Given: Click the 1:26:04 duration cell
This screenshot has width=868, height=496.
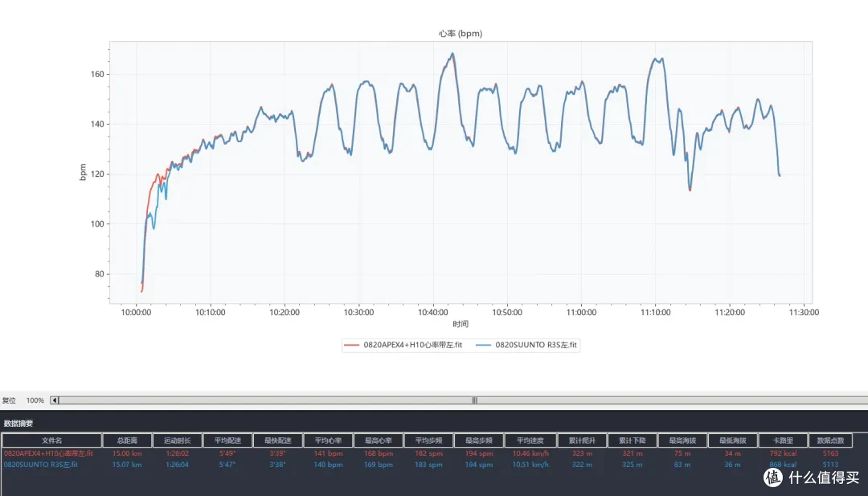Looking at the screenshot, I should 177,465.
